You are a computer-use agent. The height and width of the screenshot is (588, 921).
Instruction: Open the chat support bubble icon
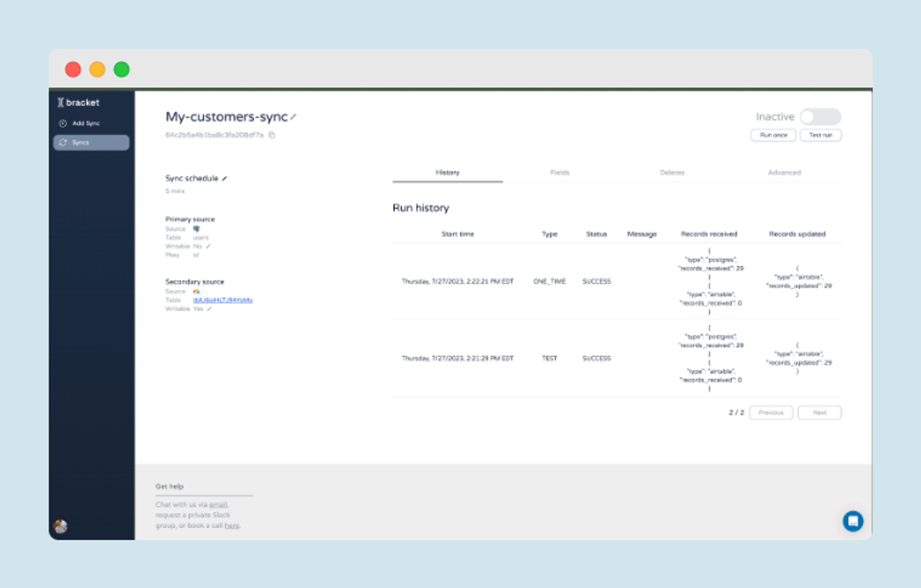(853, 521)
